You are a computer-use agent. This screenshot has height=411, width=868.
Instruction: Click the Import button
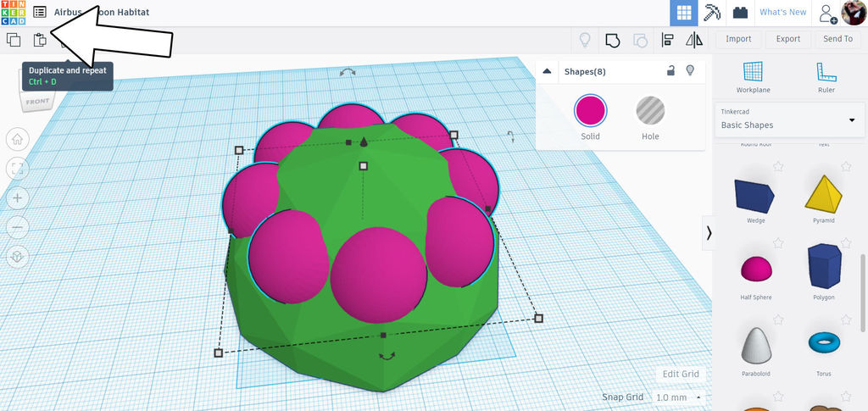(x=738, y=39)
